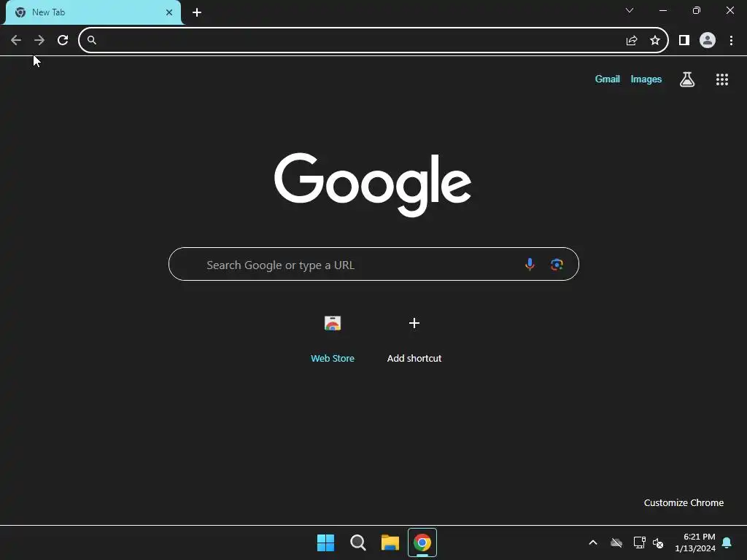Screen dimensions: 747x560
Task: Click the Add shortcut plus tile
Action: coord(414,338)
